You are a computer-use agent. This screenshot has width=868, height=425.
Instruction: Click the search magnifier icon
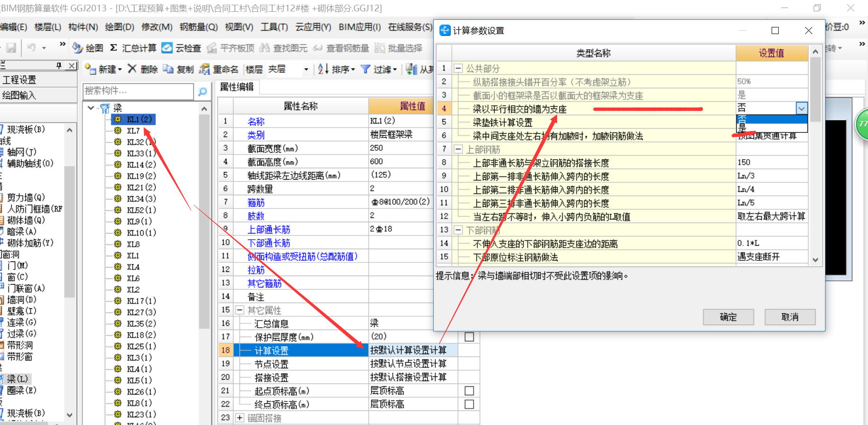[202, 91]
